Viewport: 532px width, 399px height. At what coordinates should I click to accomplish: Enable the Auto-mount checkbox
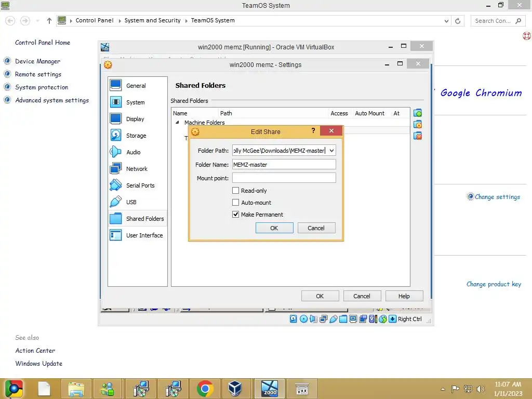235,202
